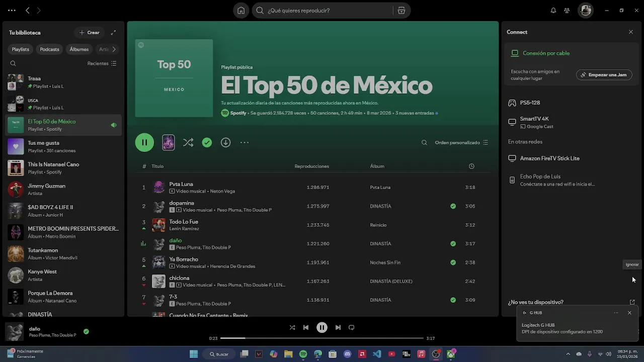Screen dimensions: 644x362
Task: Toggle repeat in the player bar
Action: pos(352,327)
